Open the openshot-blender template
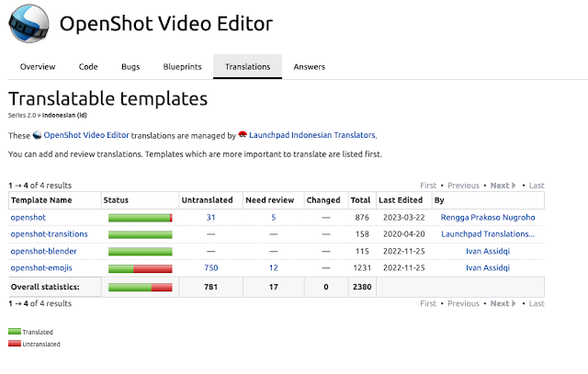The height and width of the screenshot is (374, 588). 43,252
